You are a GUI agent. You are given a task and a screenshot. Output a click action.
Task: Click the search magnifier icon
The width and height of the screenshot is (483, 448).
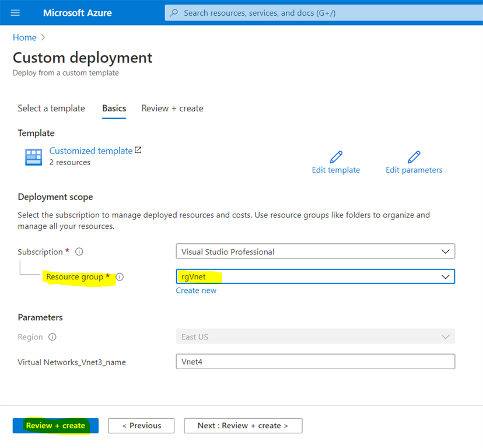pos(174,13)
